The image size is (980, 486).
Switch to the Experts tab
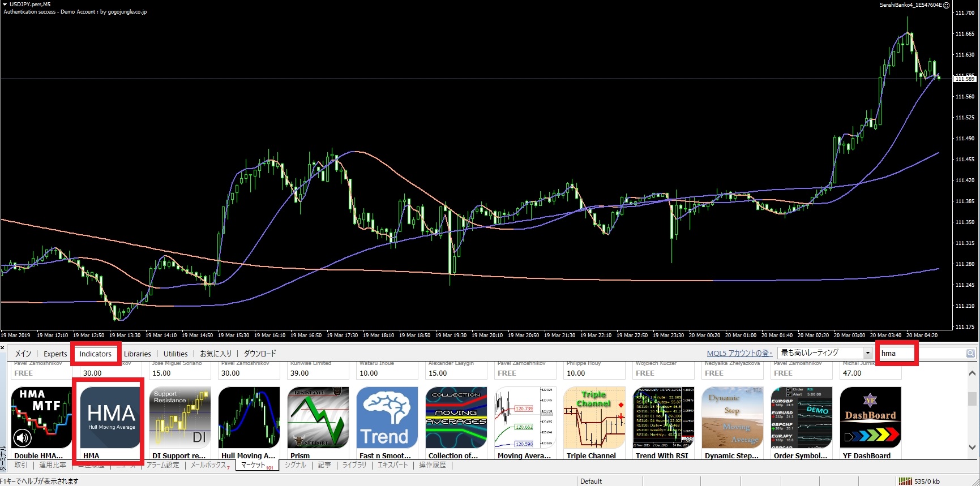coord(55,354)
